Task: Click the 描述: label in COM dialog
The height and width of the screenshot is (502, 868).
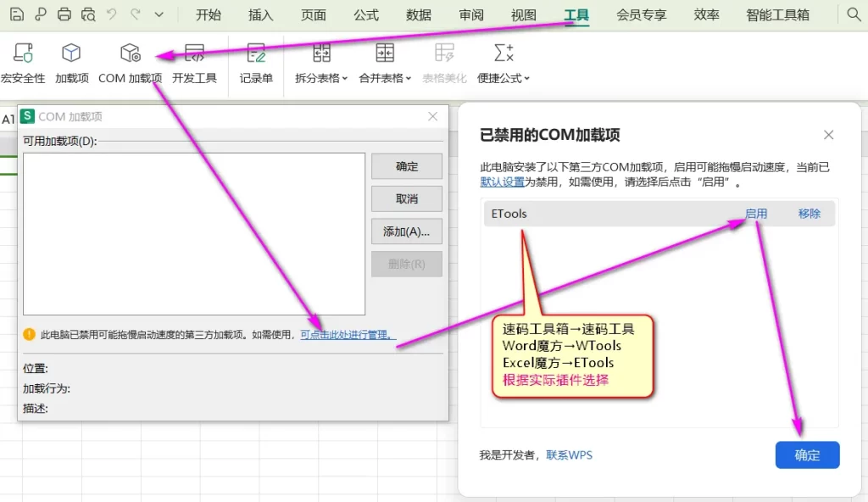Action: (36, 409)
